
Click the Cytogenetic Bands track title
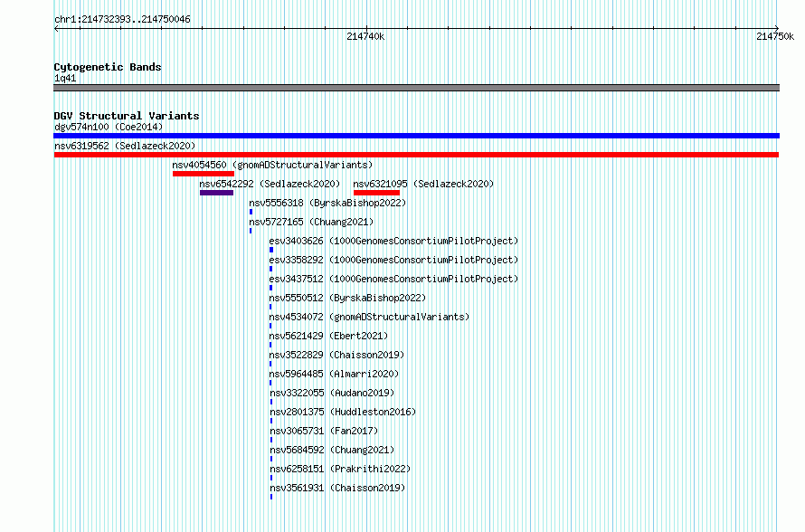tap(108, 67)
